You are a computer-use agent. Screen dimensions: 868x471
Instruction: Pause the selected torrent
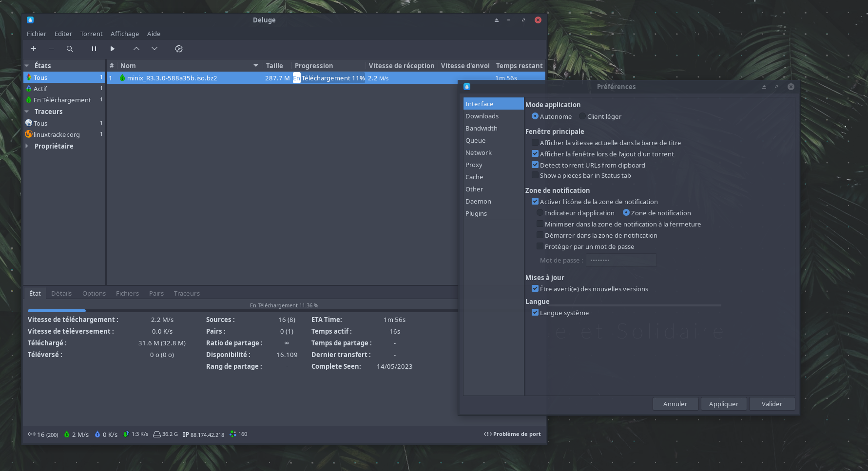(94, 49)
